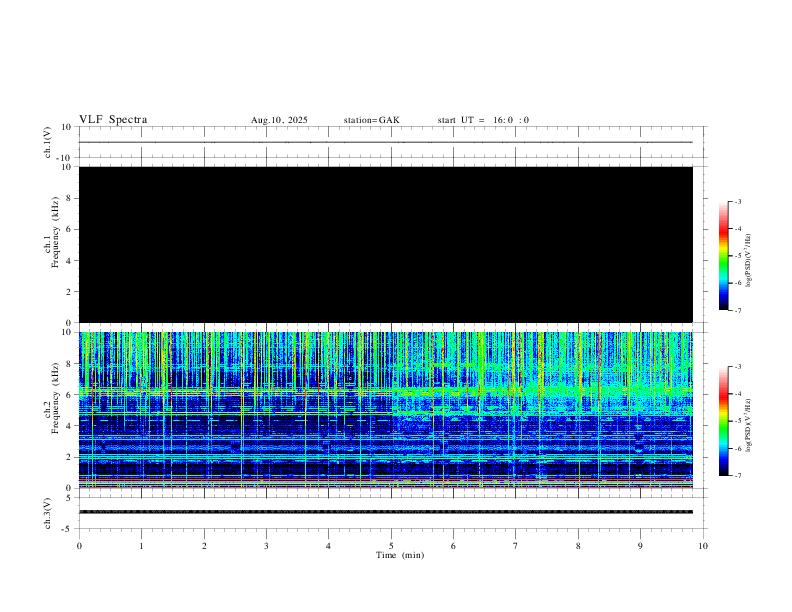792x612 pixels.
Task: Click time axis tick label "0"
Action: coord(79,546)
